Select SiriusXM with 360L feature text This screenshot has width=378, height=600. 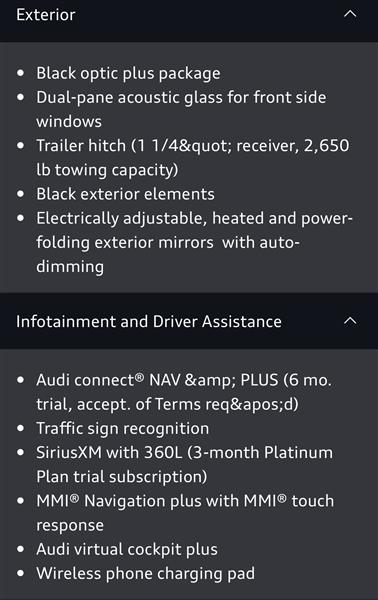tap(184, 465)
